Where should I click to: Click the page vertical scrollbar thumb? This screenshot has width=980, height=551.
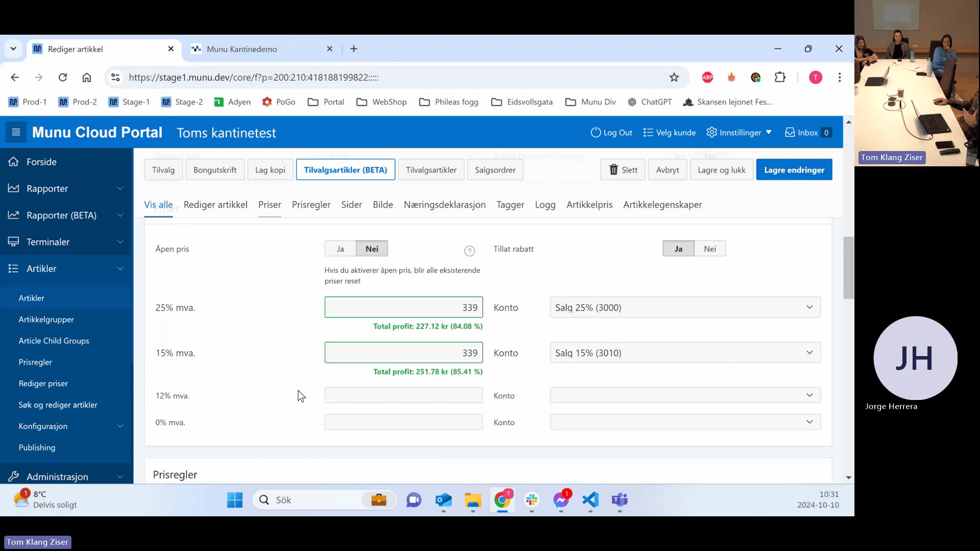tap(848, 268)
